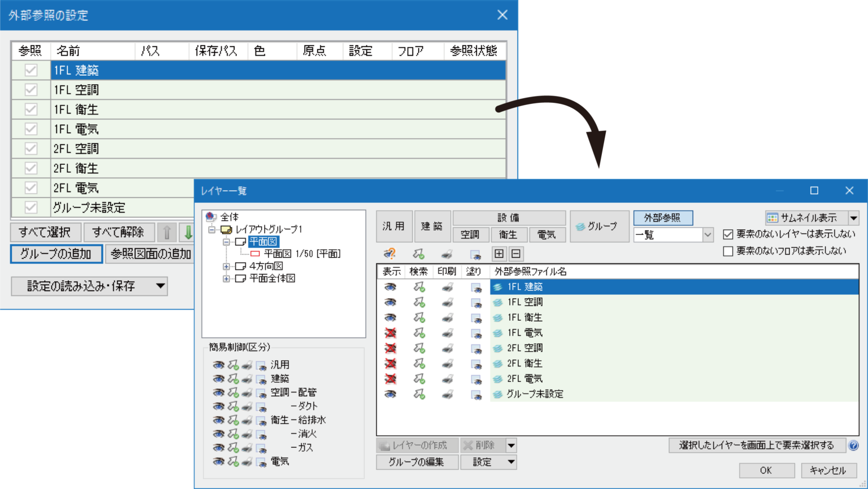Image resolution: width=868 pixels, height=489 pixels.
Task: Click the blue help icon near the OK button
Action: [853, 446]
